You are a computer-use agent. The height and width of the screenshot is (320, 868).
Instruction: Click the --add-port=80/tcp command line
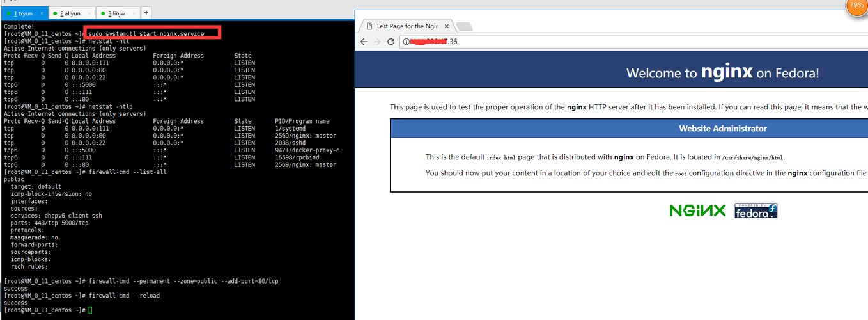183,281
